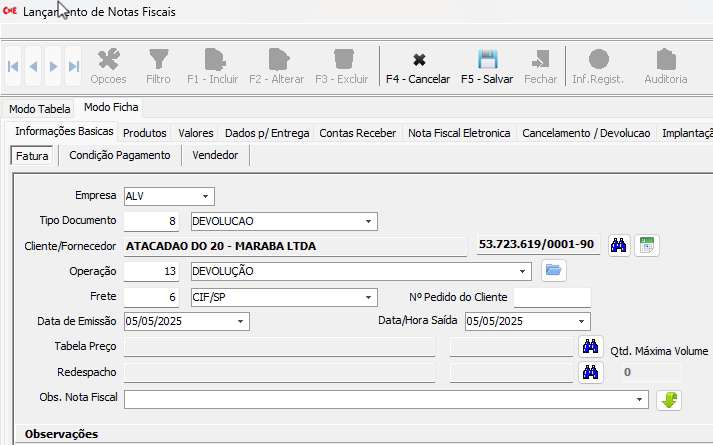
Task: Open spreadsheet icon next to client binoculars
Action: [647, 245]
